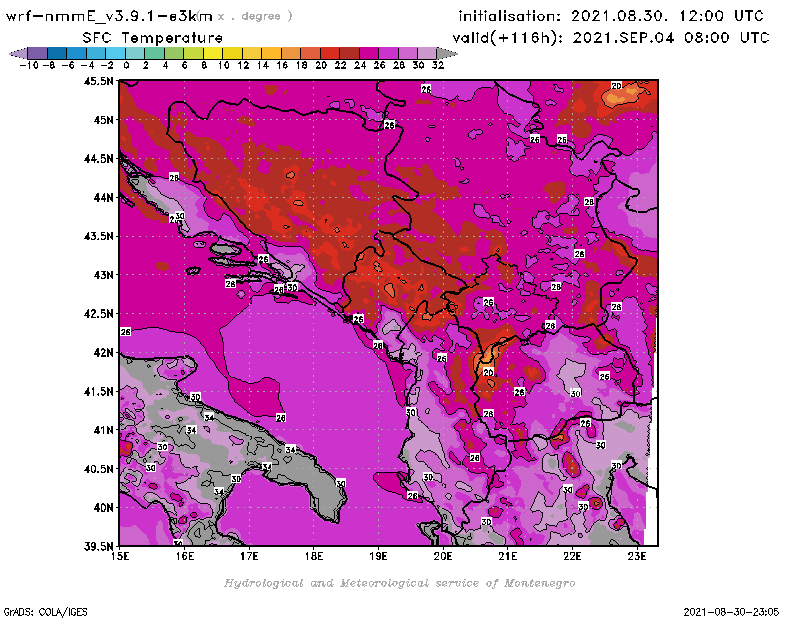Image resolution: width=800 pixels, height=618 pixels.
Task: Select the '16E' longitude label
Action: 185,556
